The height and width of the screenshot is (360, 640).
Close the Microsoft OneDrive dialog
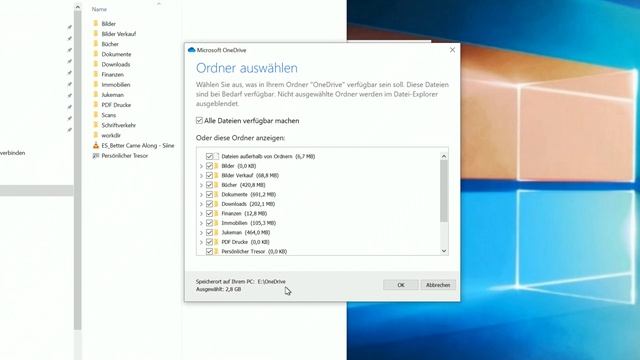(x=452, y=50)
